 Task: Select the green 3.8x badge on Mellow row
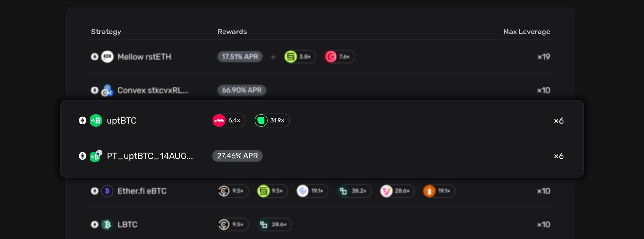299,57
